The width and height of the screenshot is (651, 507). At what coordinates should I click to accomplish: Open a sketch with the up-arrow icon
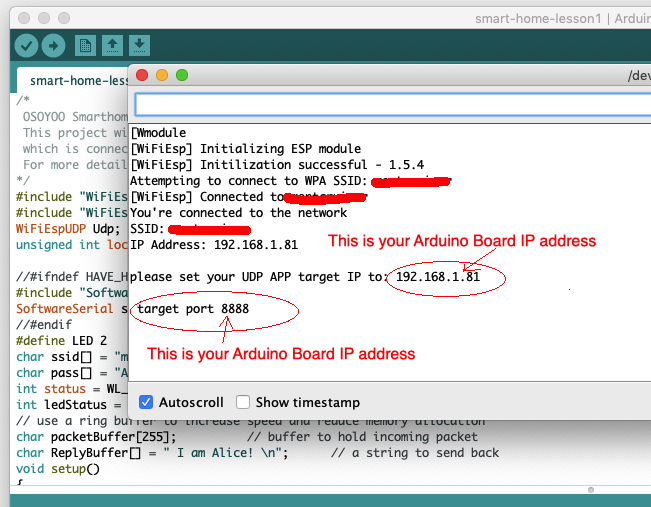pyautogui.click(x=112, y=46)
